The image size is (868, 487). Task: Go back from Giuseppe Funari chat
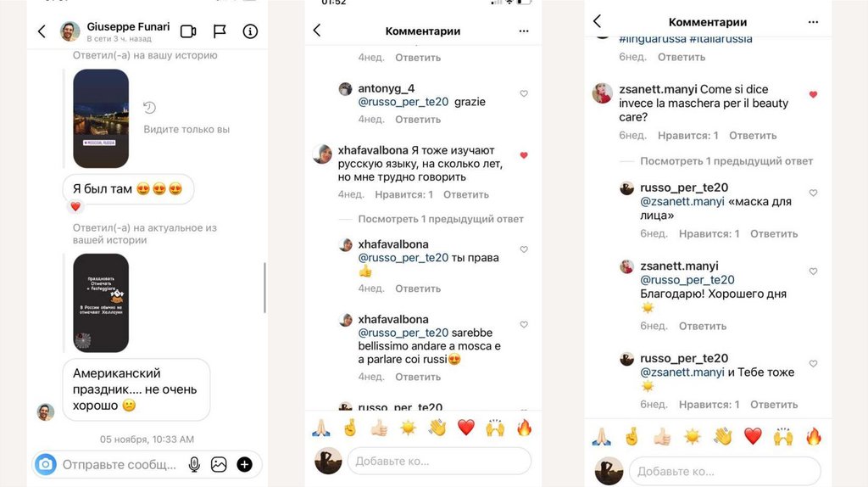(x=42, y=31)
